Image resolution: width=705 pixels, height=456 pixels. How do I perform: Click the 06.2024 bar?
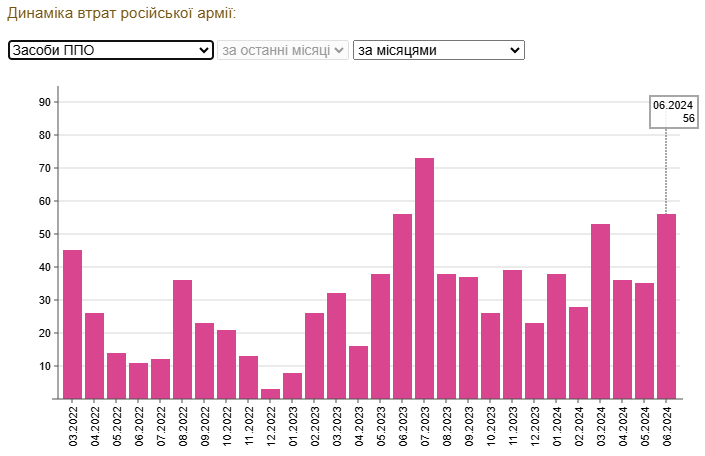[x=666, y=306]
